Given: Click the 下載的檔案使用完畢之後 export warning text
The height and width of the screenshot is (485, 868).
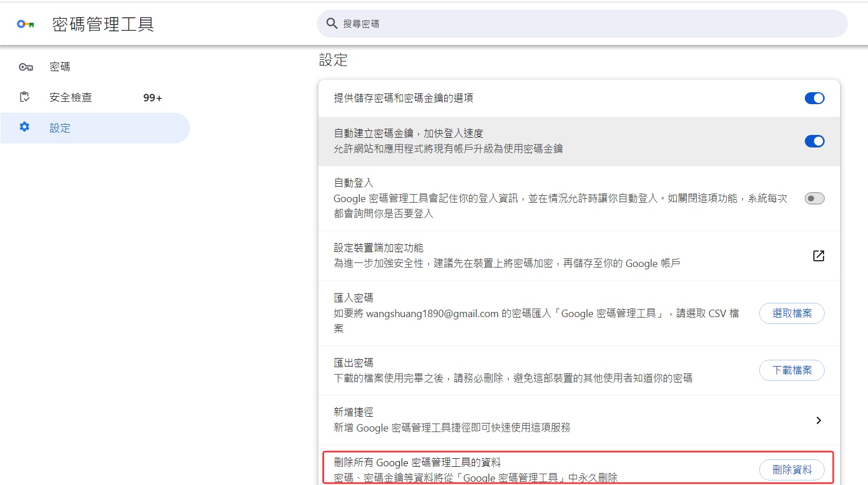Looking at the screenshot, I should pyautogui.click(x=513, y=378).
